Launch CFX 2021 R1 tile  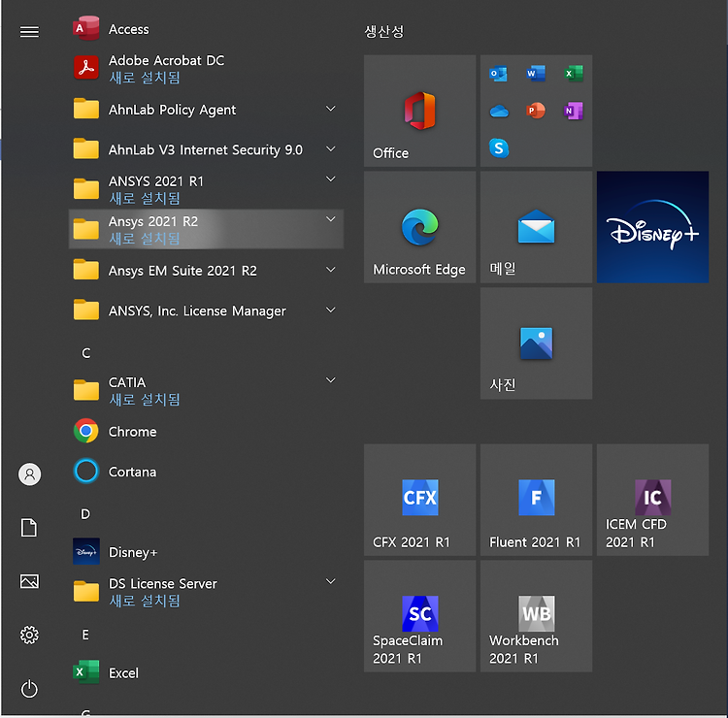[x=419, y=500]
